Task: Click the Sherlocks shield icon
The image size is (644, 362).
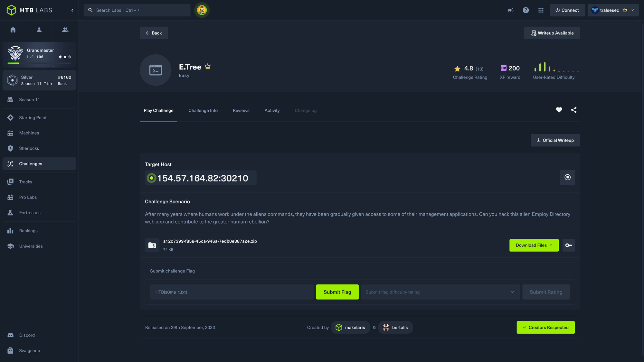Action: point(10,148)
